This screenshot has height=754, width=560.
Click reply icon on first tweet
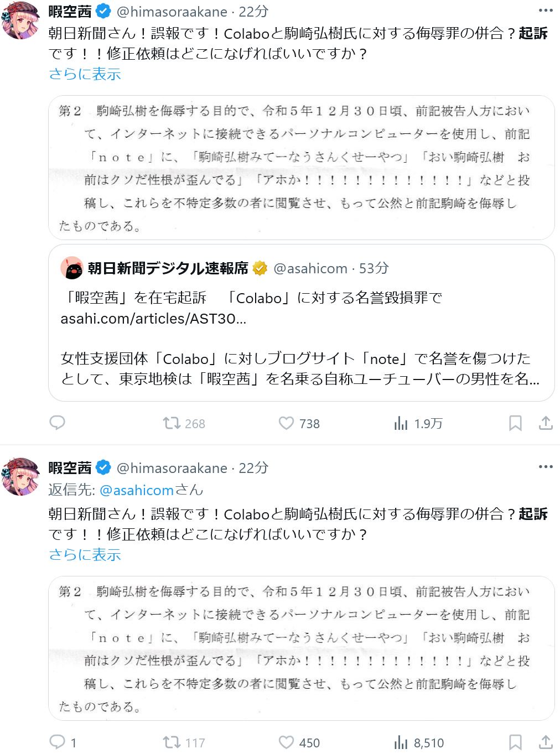(x=58, y=423)
